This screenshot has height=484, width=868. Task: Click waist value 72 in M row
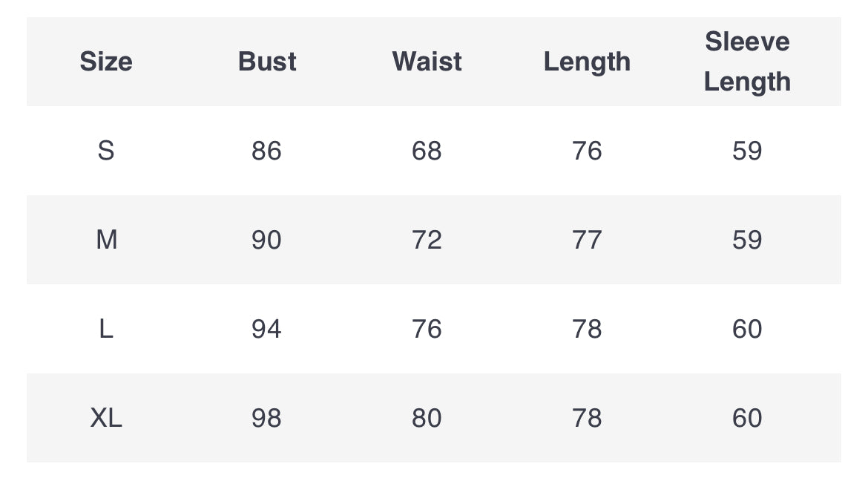point(427,240)
